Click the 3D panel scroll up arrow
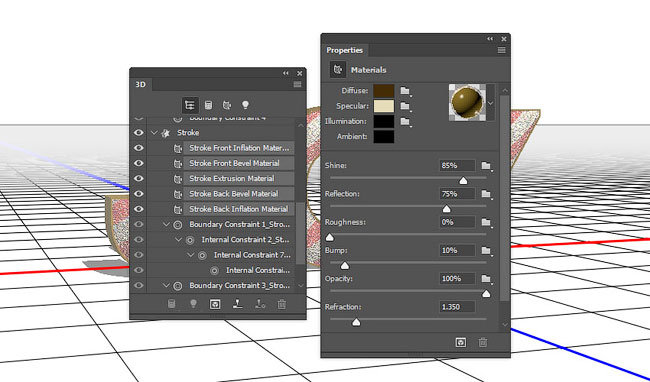This screenshot has height=382, width=650. coord(301,126)
